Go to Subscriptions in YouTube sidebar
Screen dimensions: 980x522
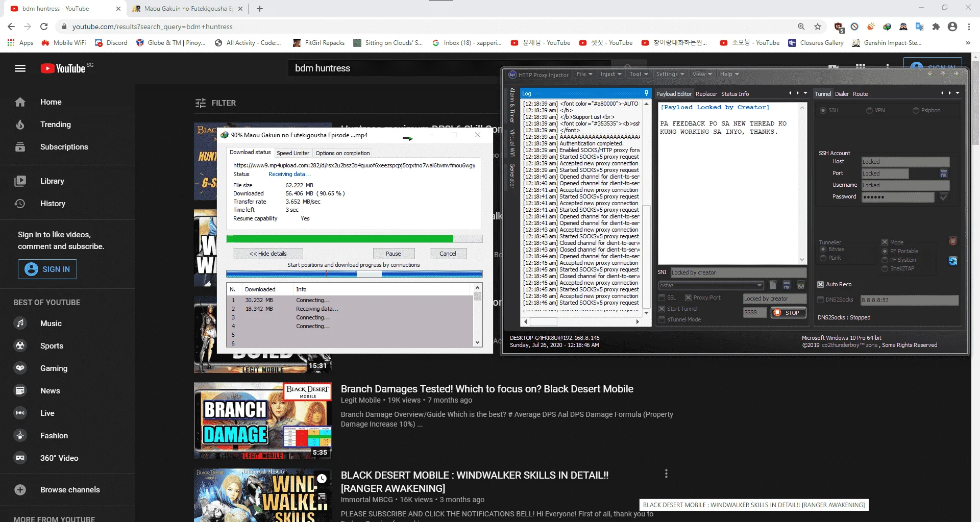[64, 147]
